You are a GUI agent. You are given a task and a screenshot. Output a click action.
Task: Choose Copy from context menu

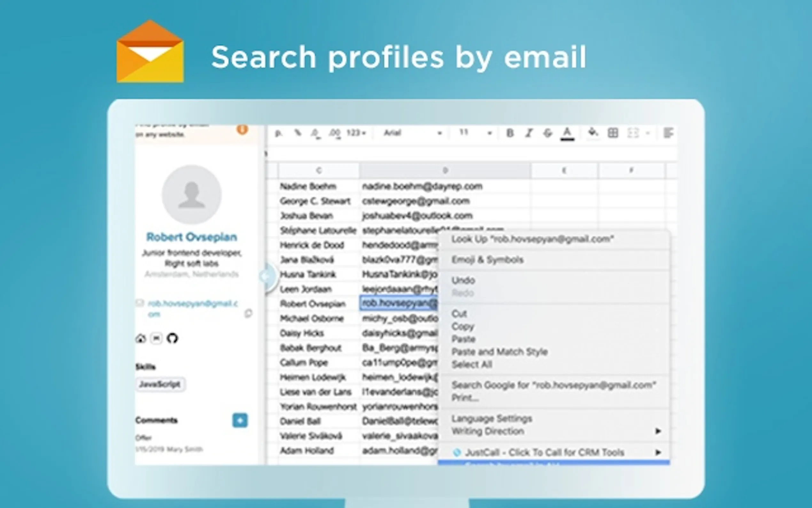[x=463, y=327]
